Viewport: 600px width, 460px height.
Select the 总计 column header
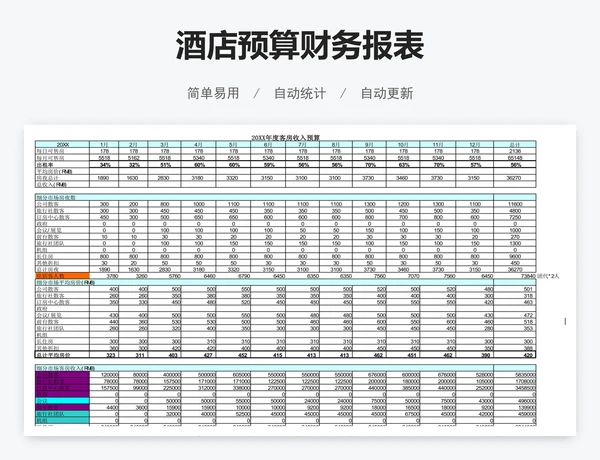point(515,145)
